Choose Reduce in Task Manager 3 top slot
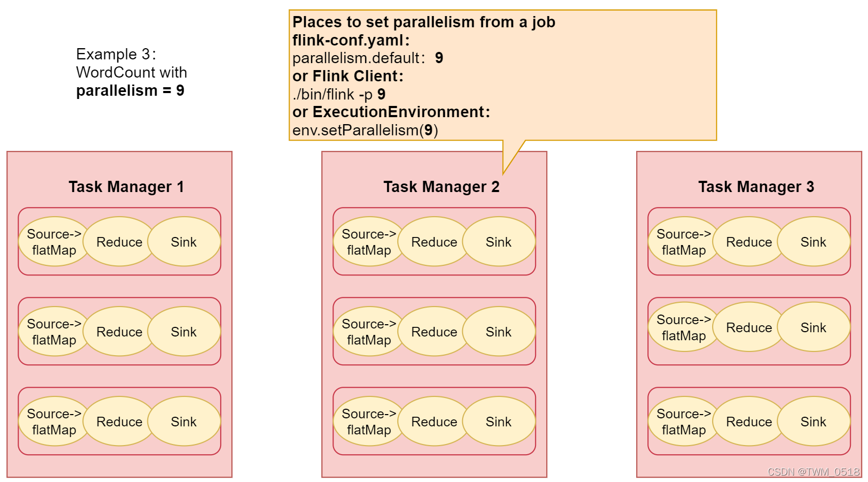The width and height of the screenshot is (868, 482). tap(749, 242)
